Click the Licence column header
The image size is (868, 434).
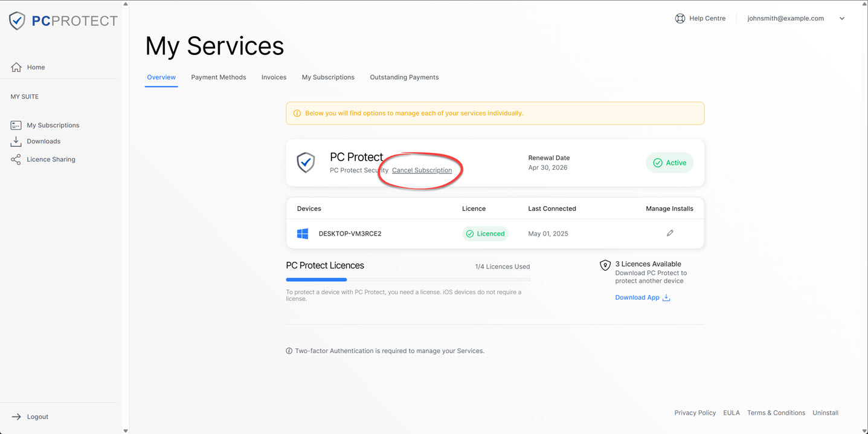[x=474, y=209]
